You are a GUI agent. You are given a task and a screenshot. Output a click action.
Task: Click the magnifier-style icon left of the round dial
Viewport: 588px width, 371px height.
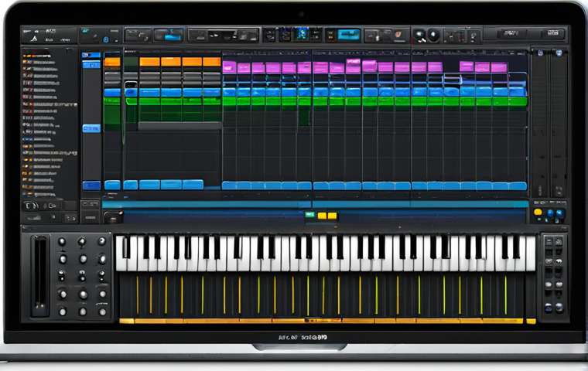click(x=419, y=36)
